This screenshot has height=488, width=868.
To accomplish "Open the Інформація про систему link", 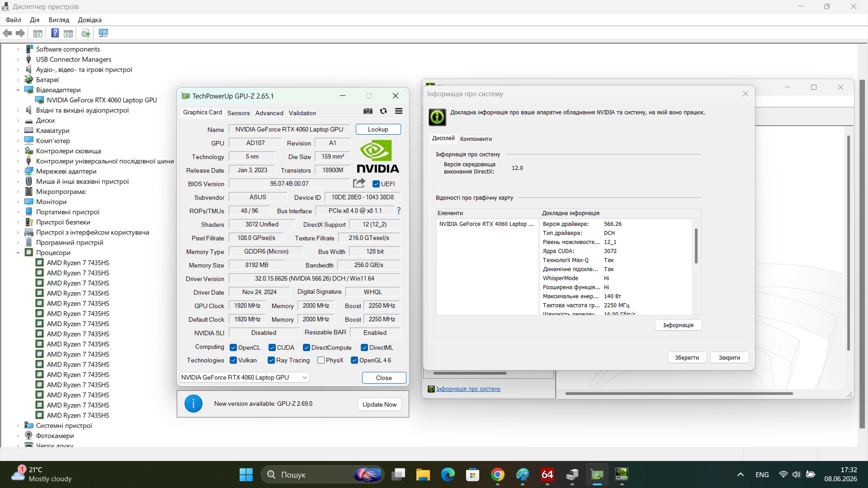I will [468, 389].
